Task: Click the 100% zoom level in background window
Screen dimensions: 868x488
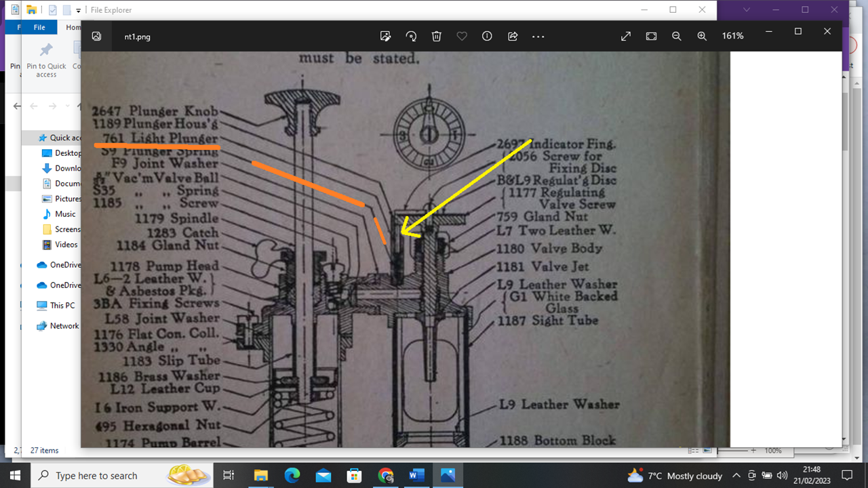Action: click(x=773, y=451)
